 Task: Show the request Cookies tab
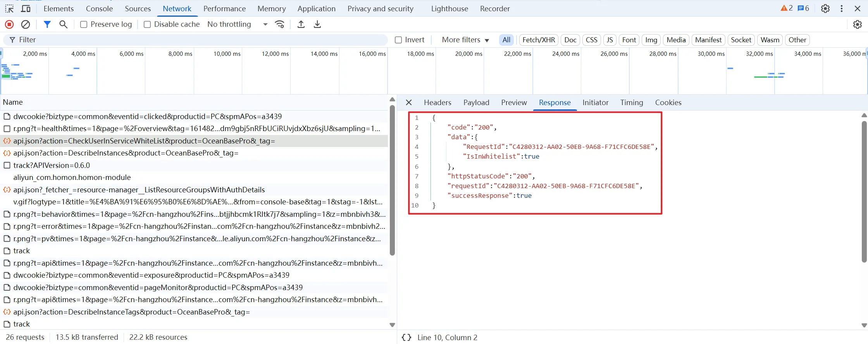click(668, 102)
